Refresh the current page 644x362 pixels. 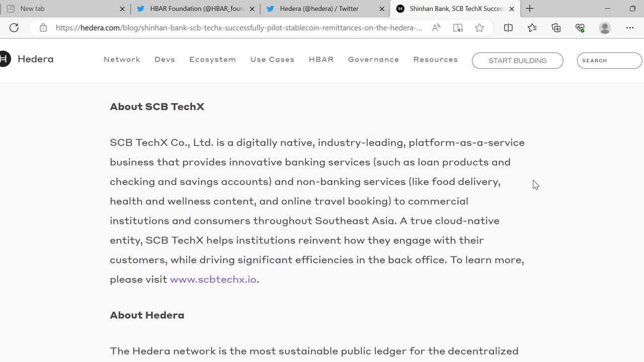tap(14, 28)
